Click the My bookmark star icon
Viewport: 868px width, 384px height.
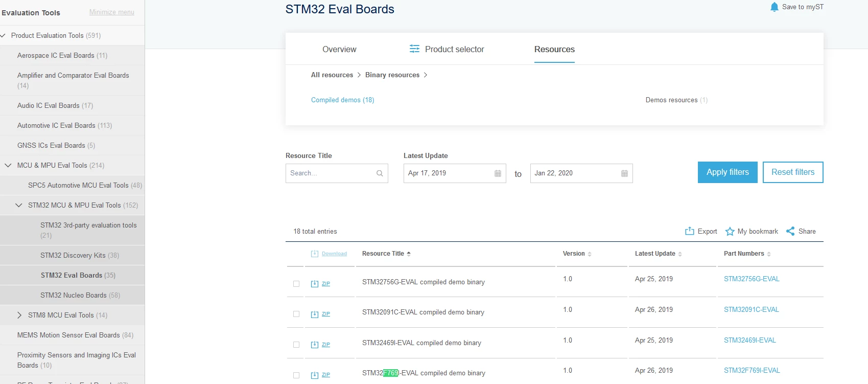(730, 232)
